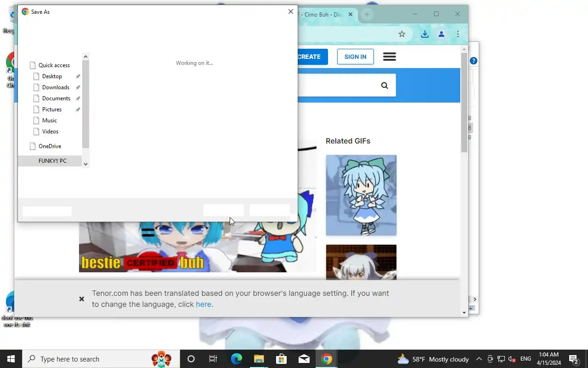Open the Chrome profile icon
Screen dimensions: 588x368
pyautogui.click(x=441, y=34)
